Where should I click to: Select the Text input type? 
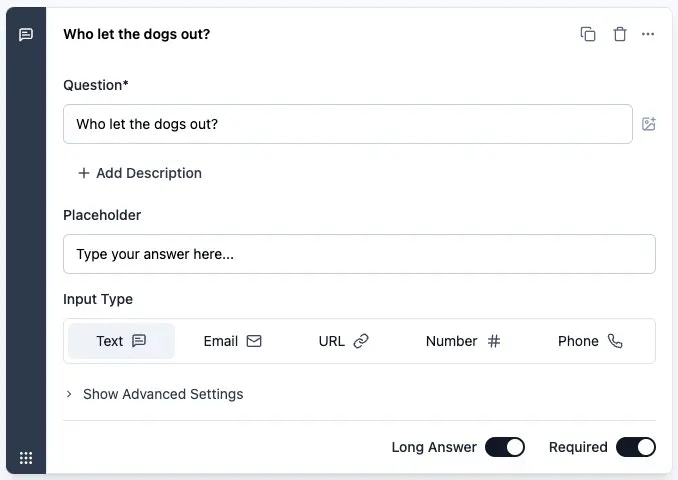[x=122, y=341]
